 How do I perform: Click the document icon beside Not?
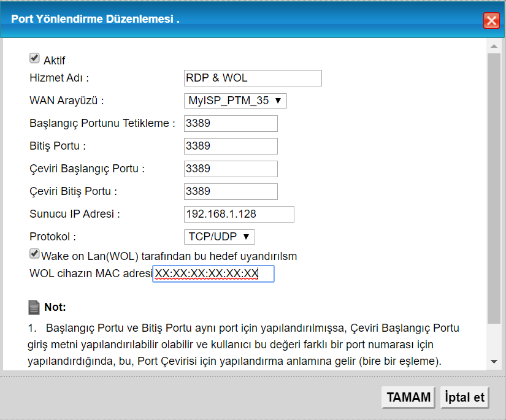(x=34, y=307)
